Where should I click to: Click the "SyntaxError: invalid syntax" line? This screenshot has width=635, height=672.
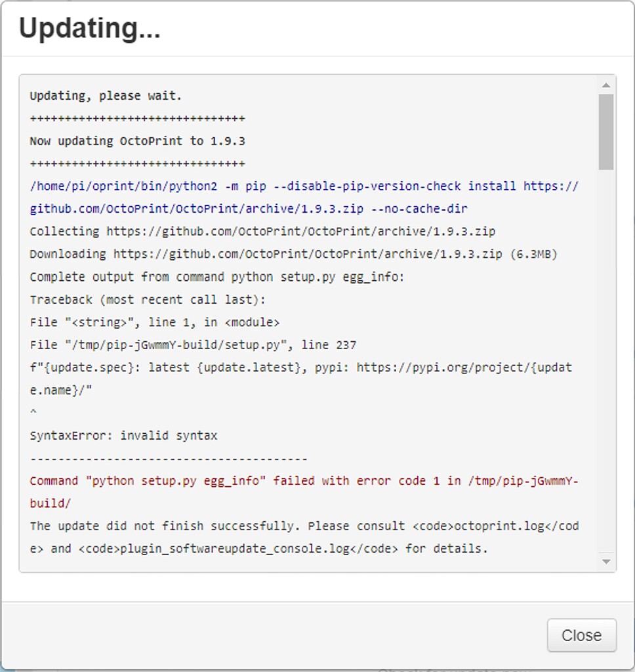click(123, 436)
